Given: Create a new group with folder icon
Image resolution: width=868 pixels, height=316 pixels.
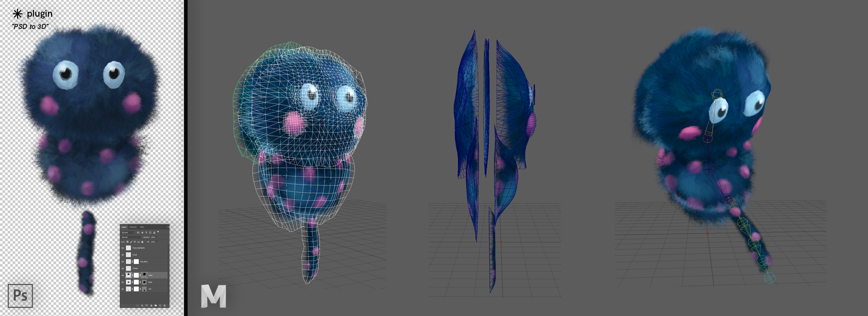Looking at the screenshot, I should coord(156,306).
